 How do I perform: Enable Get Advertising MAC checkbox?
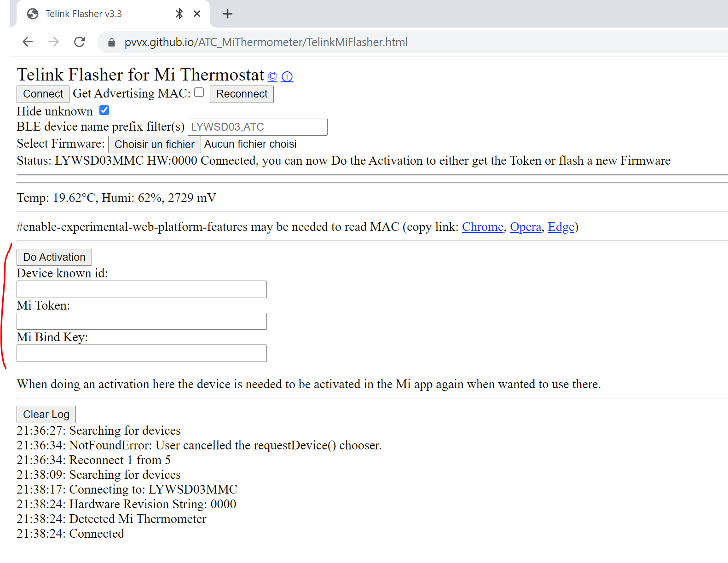tap(199, 92)
